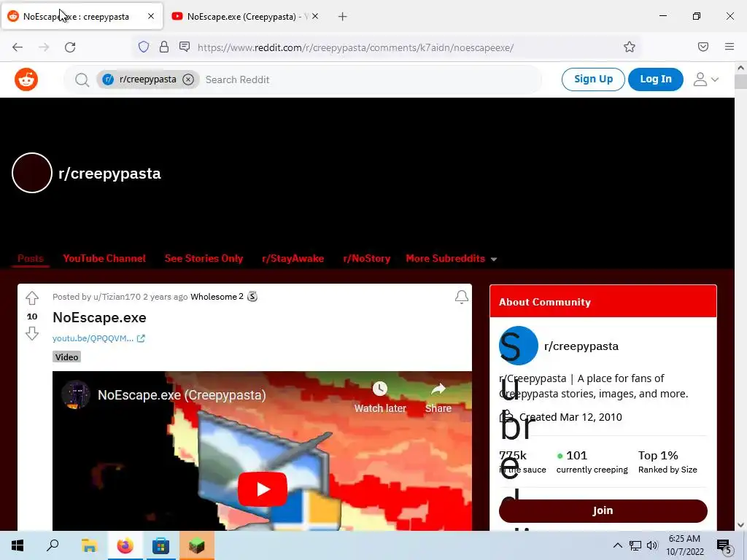Click the blue community icon in About Community
Screen dimensions: 747x560
tap(519, 346)
